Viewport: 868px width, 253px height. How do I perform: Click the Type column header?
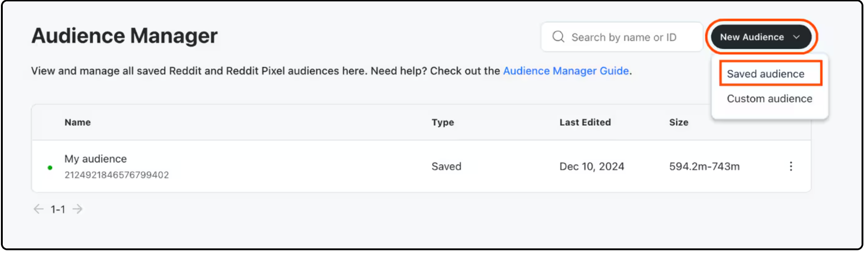[x=442, y=122]
